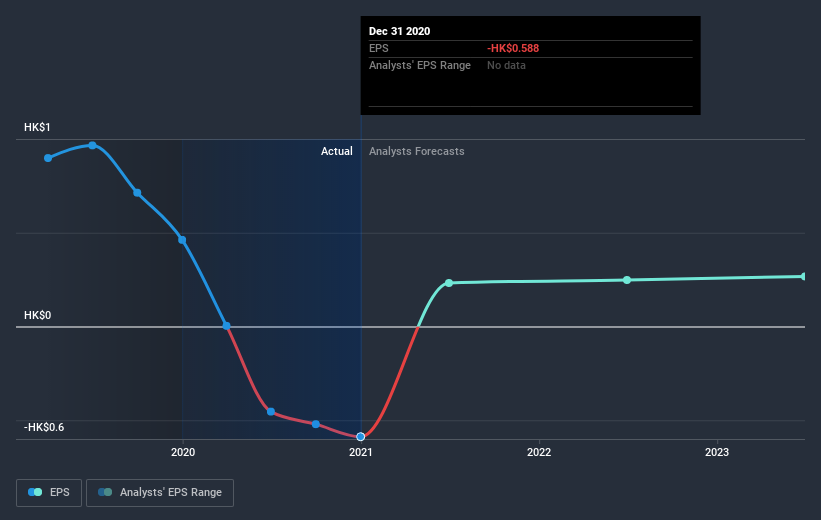
Task: Click the EPS color dot icon in legend
Action: pos(35,492)
